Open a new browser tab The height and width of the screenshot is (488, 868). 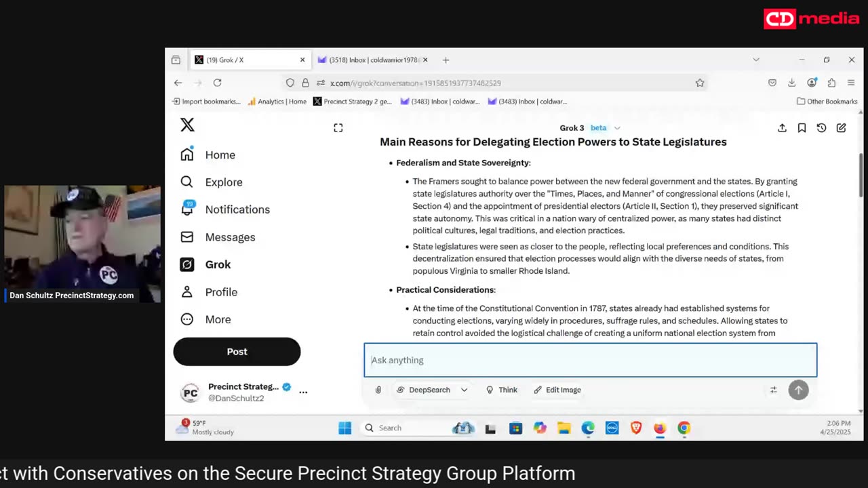tap(446, 60)
